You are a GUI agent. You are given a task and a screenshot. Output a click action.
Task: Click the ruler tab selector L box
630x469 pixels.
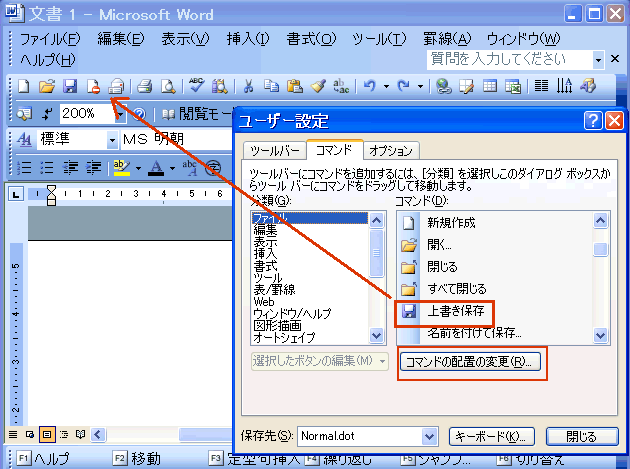click(16, 195)
